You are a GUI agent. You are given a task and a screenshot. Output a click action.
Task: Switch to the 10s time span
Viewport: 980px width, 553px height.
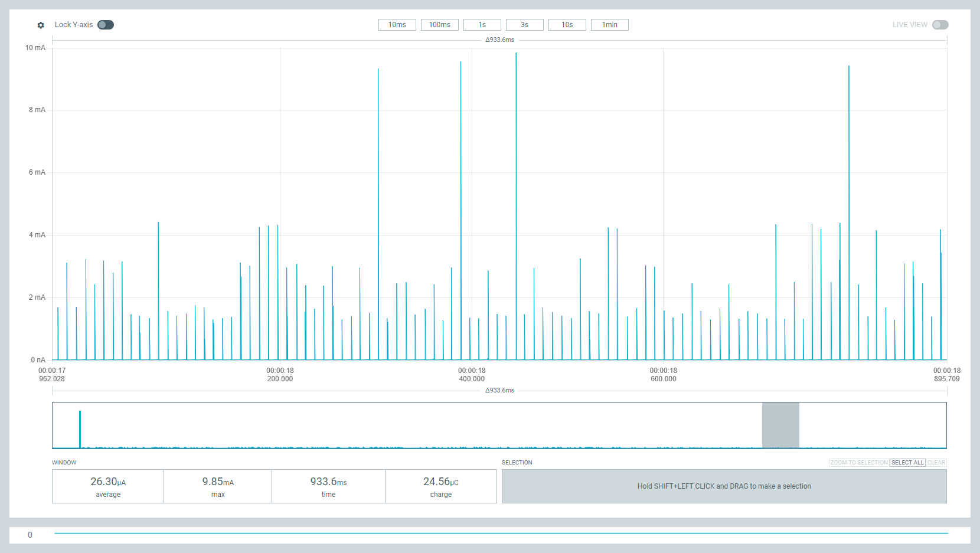coord(567,25)
